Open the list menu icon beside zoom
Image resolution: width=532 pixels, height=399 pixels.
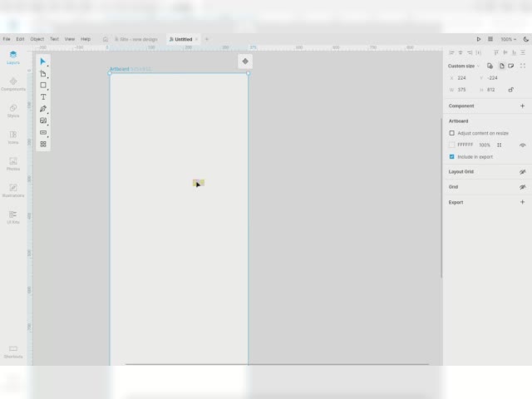(x=490, y=39)
